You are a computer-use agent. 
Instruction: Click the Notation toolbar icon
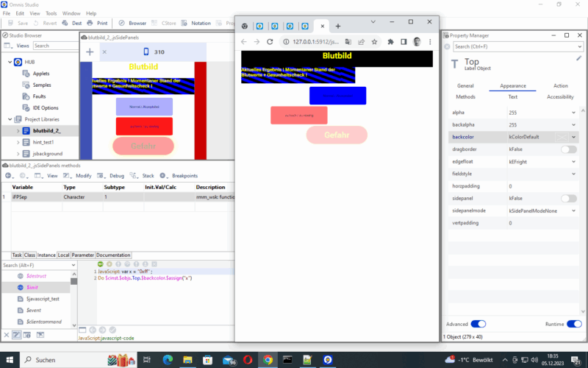coord(197,23)
